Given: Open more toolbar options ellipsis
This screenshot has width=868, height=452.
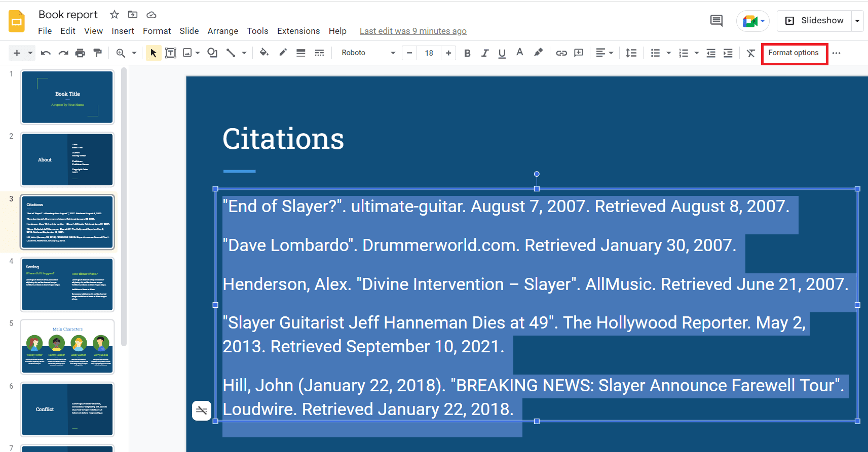Looking at the screenshot, I should click(836, 53).
